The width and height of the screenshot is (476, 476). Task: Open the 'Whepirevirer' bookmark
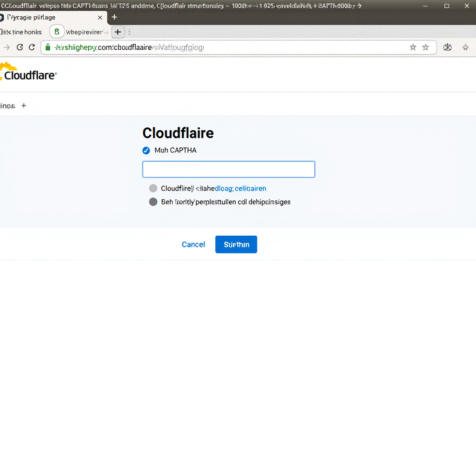tap(87, 32)
